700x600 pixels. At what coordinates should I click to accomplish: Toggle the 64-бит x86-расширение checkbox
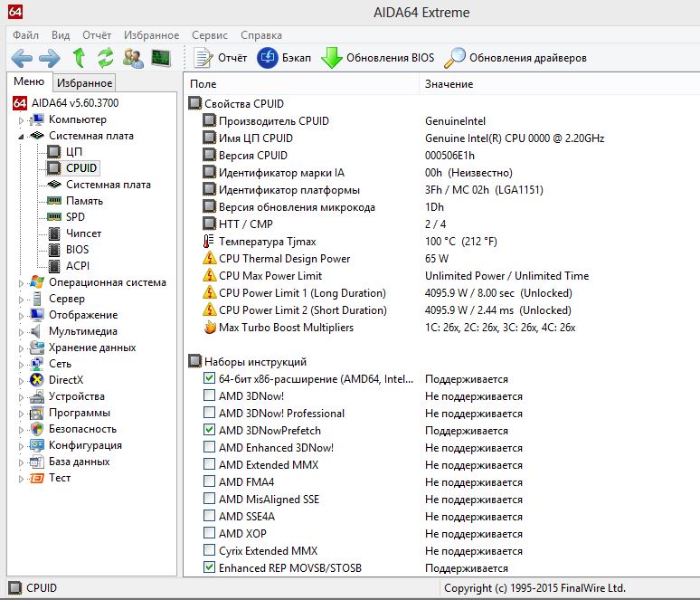(209, 378)
